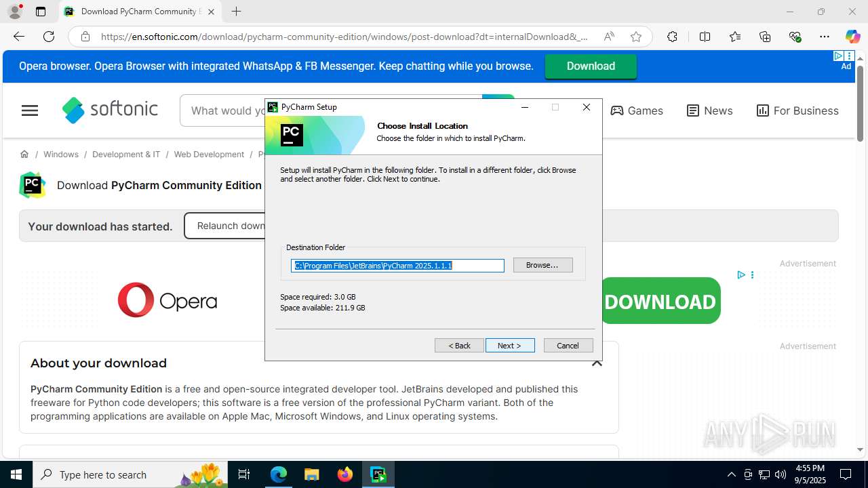Open the network icon in tray
Screen dimensions: 868x488
click(764, 474)
